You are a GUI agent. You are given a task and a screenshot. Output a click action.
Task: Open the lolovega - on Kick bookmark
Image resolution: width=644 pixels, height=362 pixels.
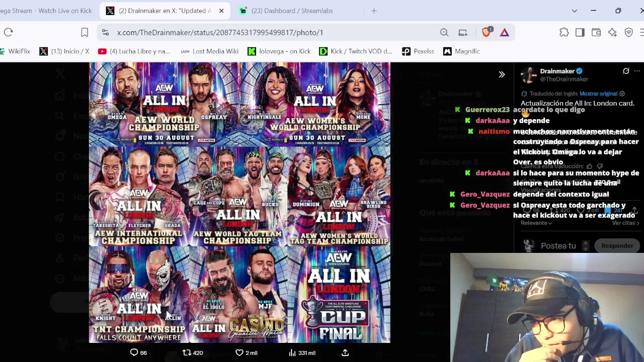[x=279, y=51]
